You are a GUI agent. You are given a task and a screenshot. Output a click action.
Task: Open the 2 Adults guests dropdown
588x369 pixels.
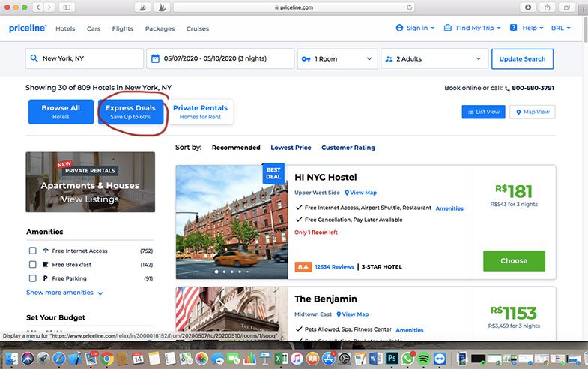[434, 58]
